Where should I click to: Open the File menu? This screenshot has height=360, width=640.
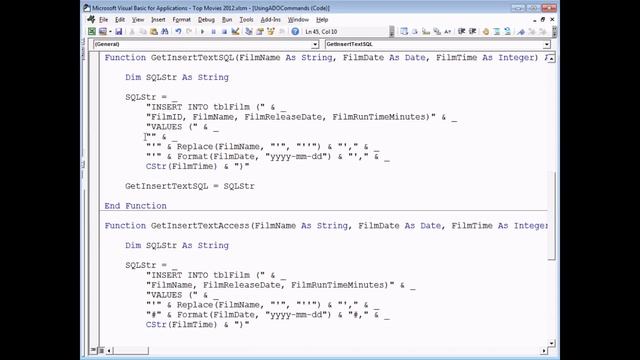(103, 20)
